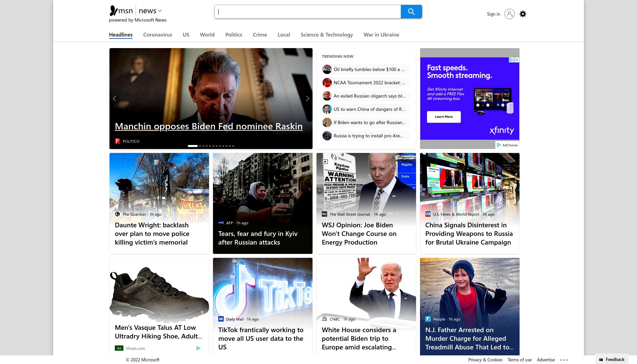The width and height of the screenshot is (637, 364).
Task: Click the CNBC peacock source icon
Action: point(324,319)
